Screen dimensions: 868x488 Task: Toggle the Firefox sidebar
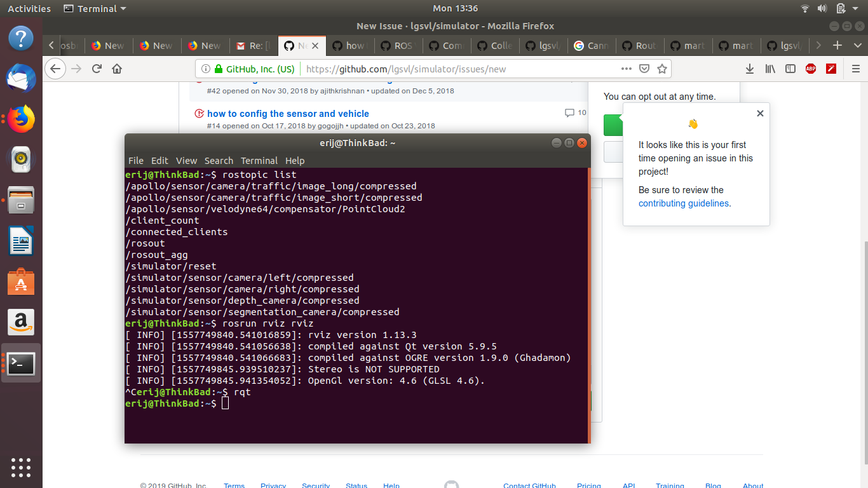[790, 69]
